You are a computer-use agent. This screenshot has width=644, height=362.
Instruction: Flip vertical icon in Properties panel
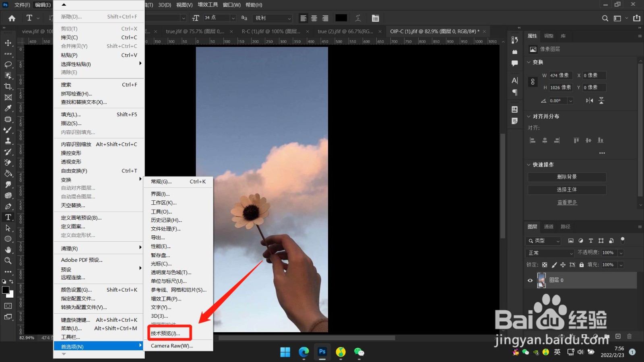[x=601, y=101]
